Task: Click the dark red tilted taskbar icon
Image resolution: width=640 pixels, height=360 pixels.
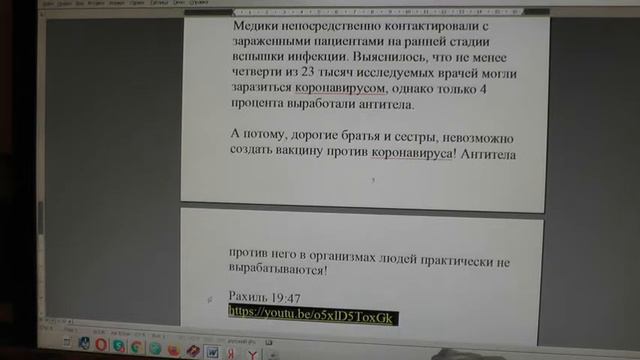Action: coord(193,351)
